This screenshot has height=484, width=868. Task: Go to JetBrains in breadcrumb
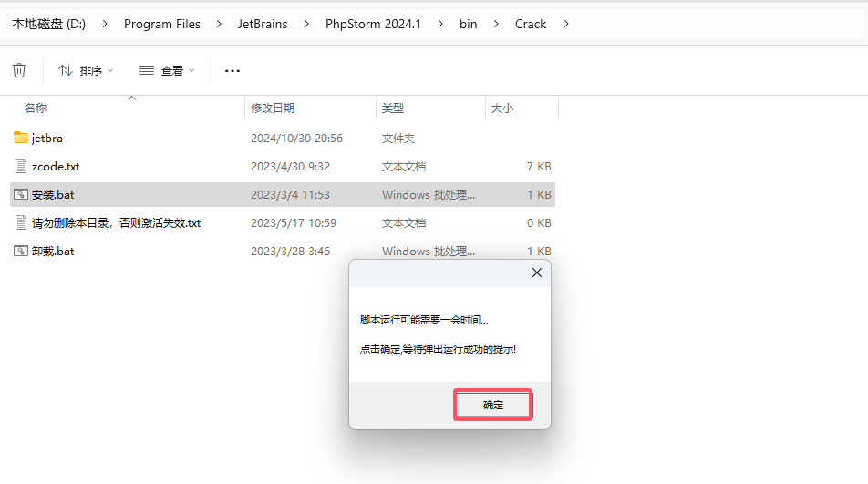point(263,24)
